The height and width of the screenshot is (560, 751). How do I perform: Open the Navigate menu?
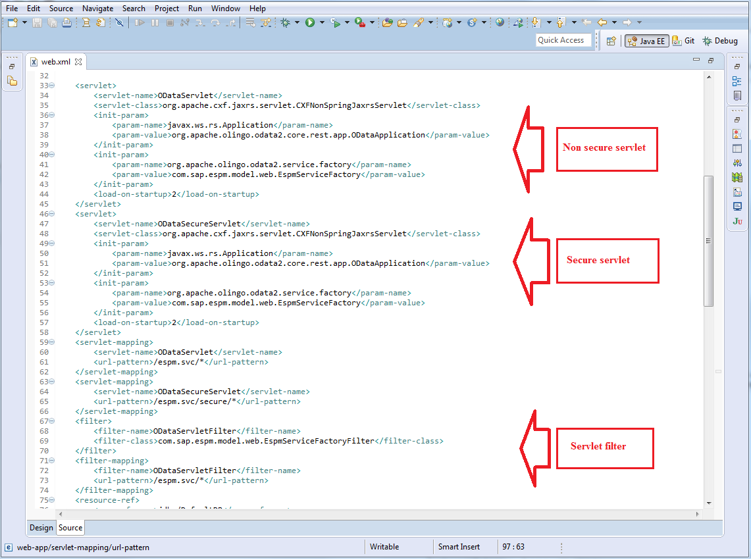[97, 9]
